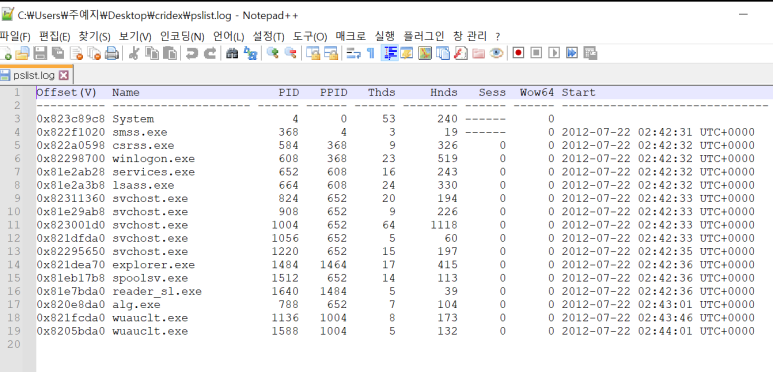Click 'alg.exe' process name
This screenshot has width=773, height=372.
[136, 305]
